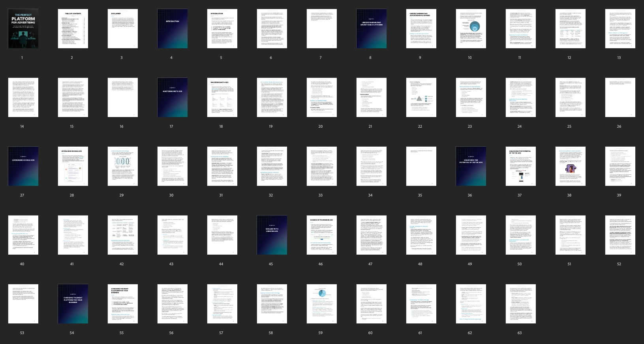Click the page number label 42
644x344 pixels.
coord(122,264)
